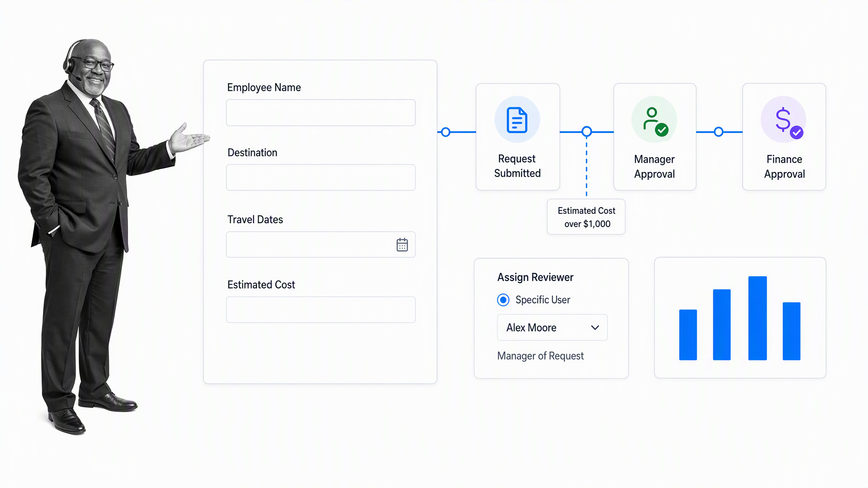Click the Travel Dates label
The image size is (868, 488).
[x=255, y=219]
